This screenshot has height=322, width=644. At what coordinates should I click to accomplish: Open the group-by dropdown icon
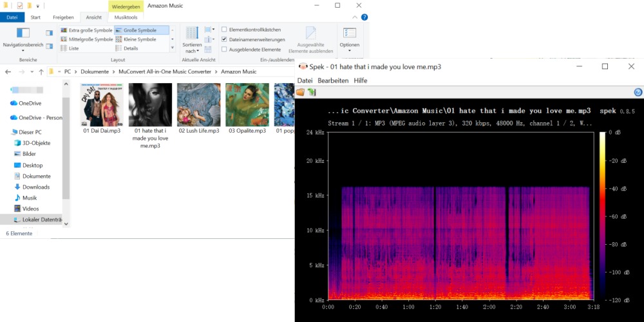[x=209, y=30]
